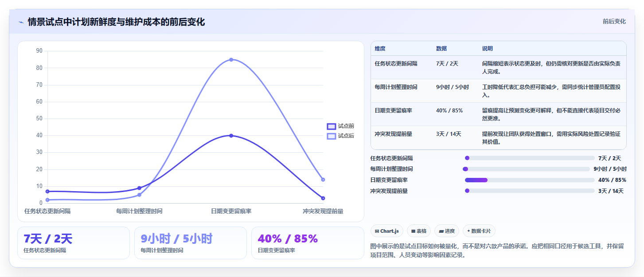Viewport: 644px width, 277px height.
Task: Click table cell 40% / 85%
Action: [x=449, y=111]
